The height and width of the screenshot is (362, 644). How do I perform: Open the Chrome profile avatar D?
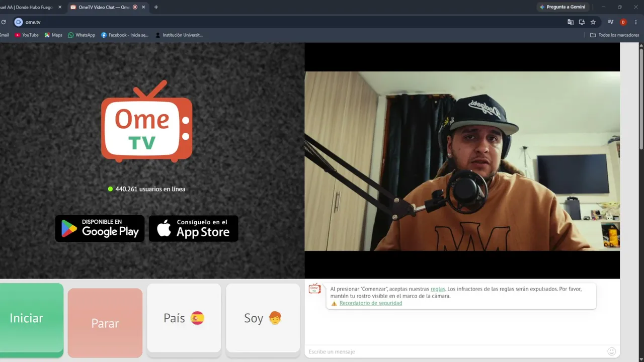pyautogui.click(x=623, y=22)
